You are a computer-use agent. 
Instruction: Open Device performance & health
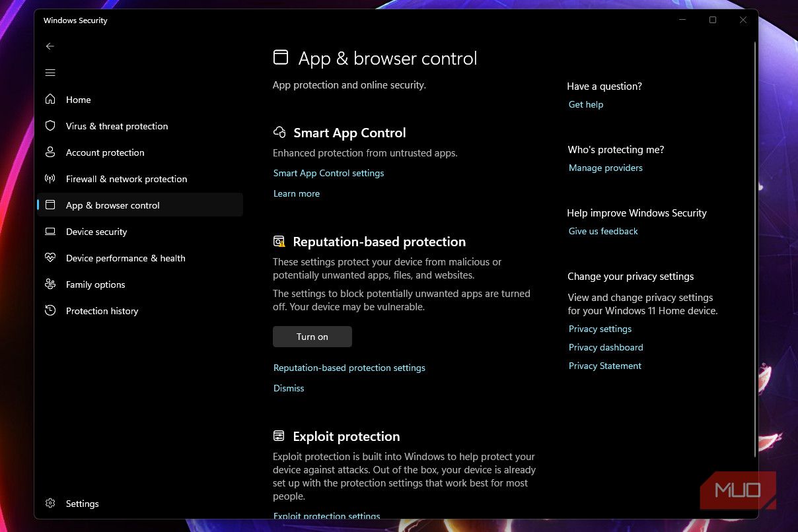tap(140, 257)
